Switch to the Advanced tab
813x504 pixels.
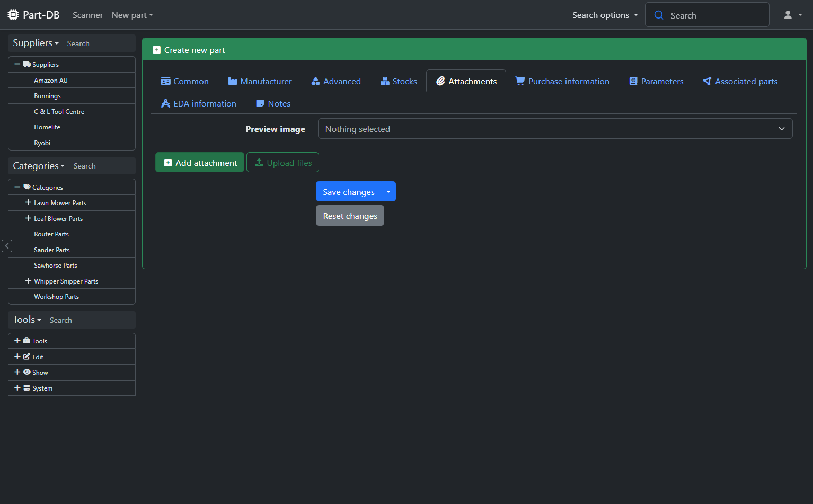tap(336, 81)
